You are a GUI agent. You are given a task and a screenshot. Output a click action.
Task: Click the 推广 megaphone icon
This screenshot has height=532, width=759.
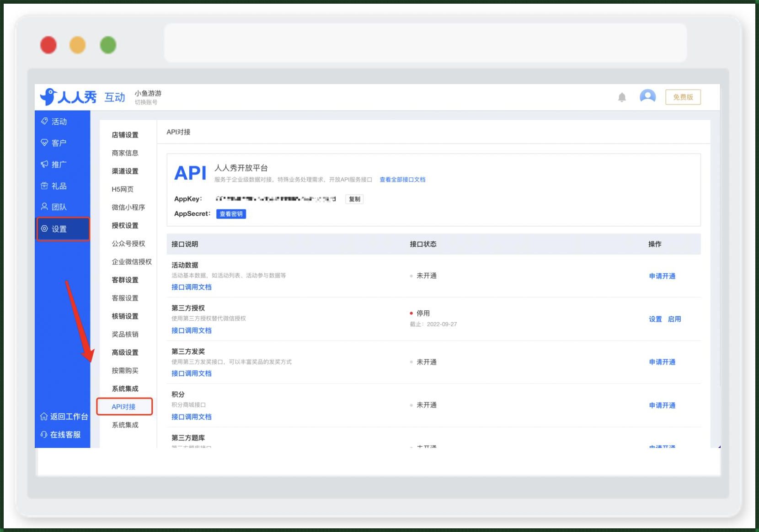click(x=44, y=164)
